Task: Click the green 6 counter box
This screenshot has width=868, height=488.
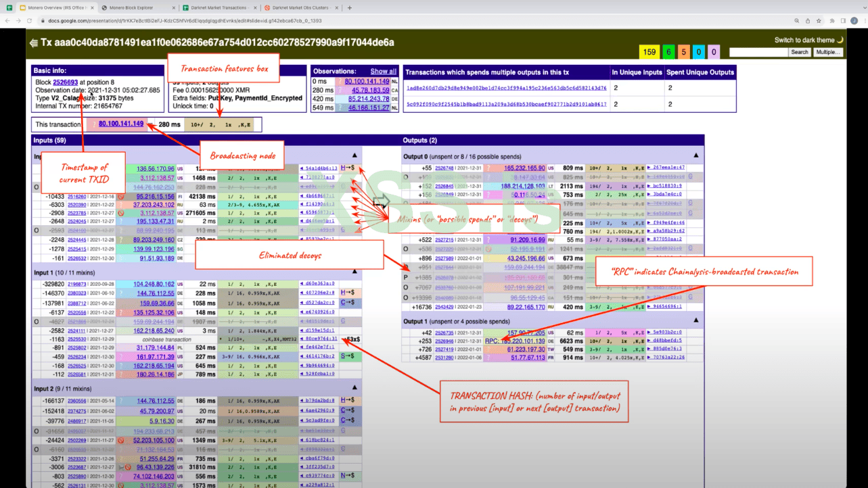Action: (x=667, y=52)
